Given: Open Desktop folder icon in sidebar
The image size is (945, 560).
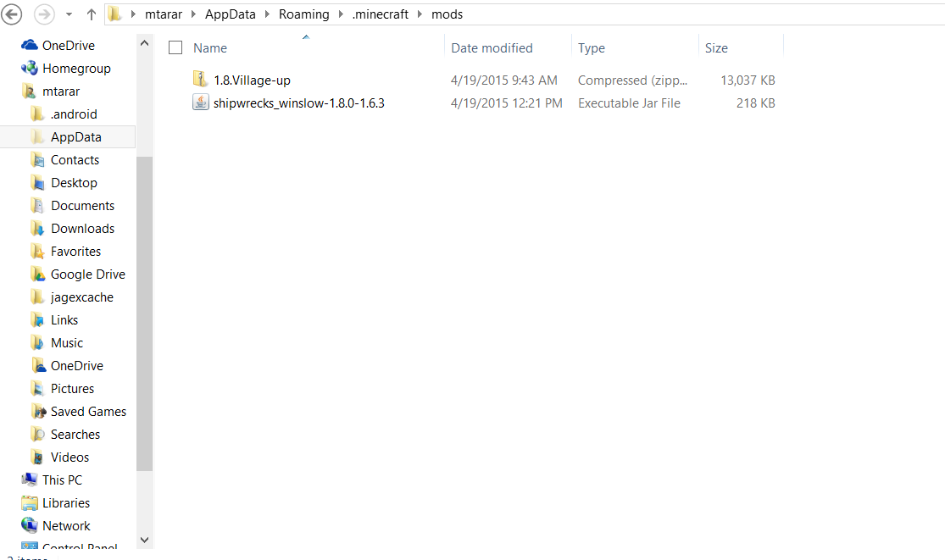Looking at the screenshot, I should coord(37,183).
